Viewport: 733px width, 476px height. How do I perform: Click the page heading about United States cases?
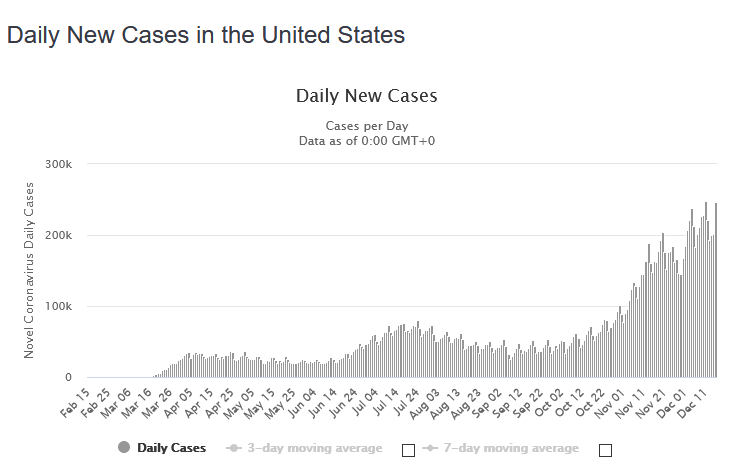pyautogui.click(x=206, y=35)
